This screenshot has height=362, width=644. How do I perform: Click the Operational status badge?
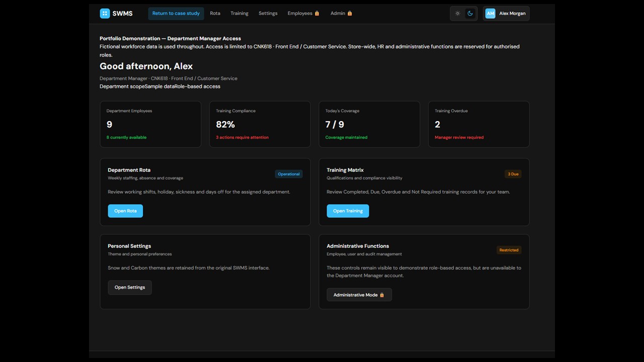[x=289, y=174]
